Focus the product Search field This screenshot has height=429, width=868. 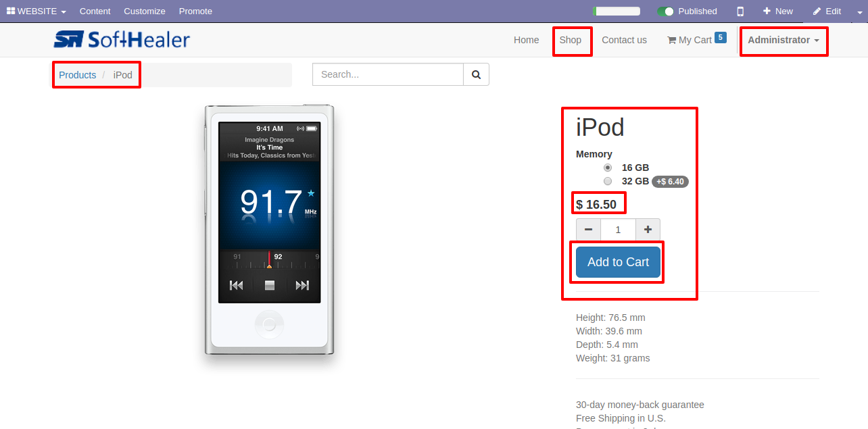[x=388, y=74]
